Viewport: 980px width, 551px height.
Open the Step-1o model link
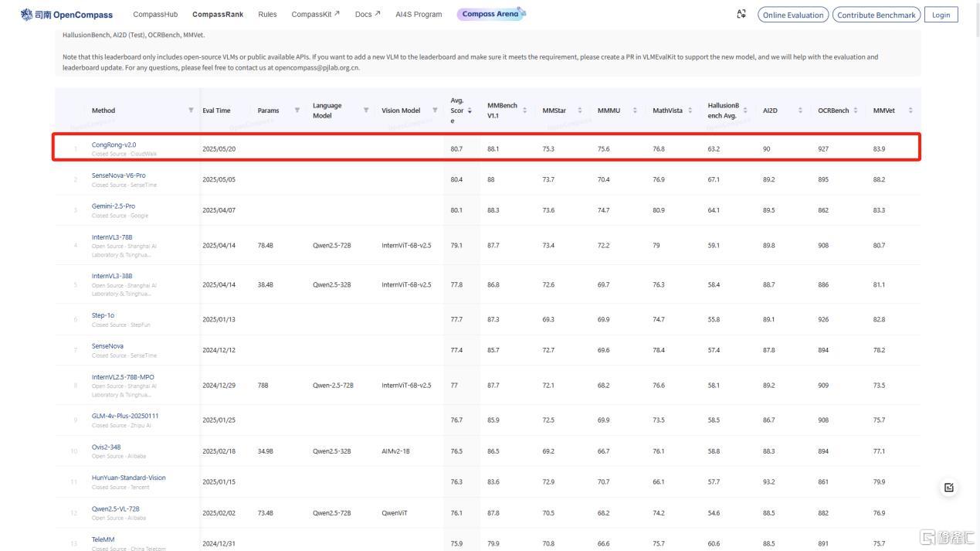103,315
